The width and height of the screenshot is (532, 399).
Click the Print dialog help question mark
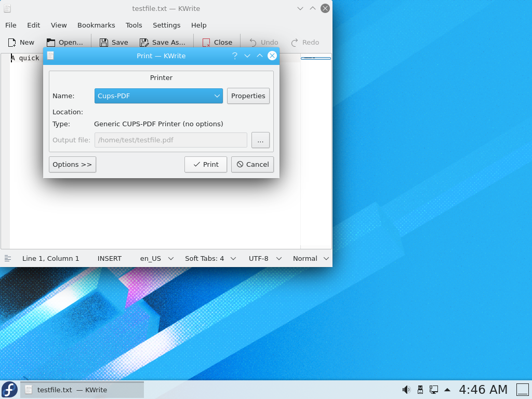[x=235, y=56]
